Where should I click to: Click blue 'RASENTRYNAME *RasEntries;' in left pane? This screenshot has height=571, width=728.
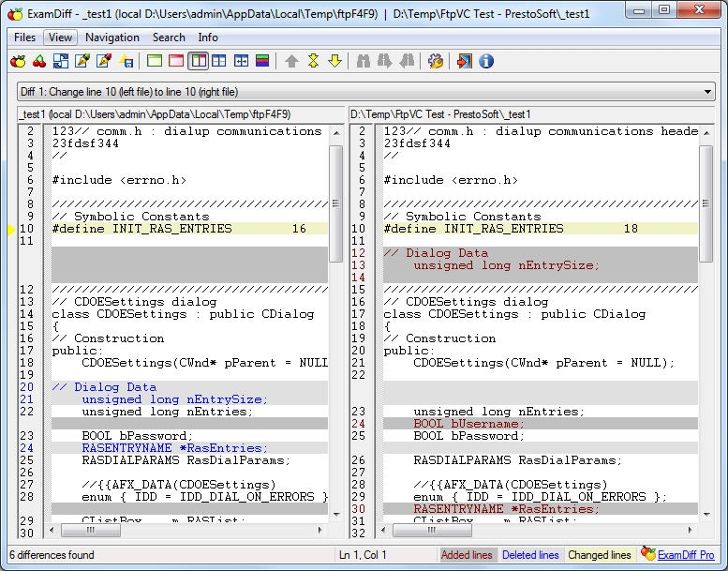click(175, 448)
